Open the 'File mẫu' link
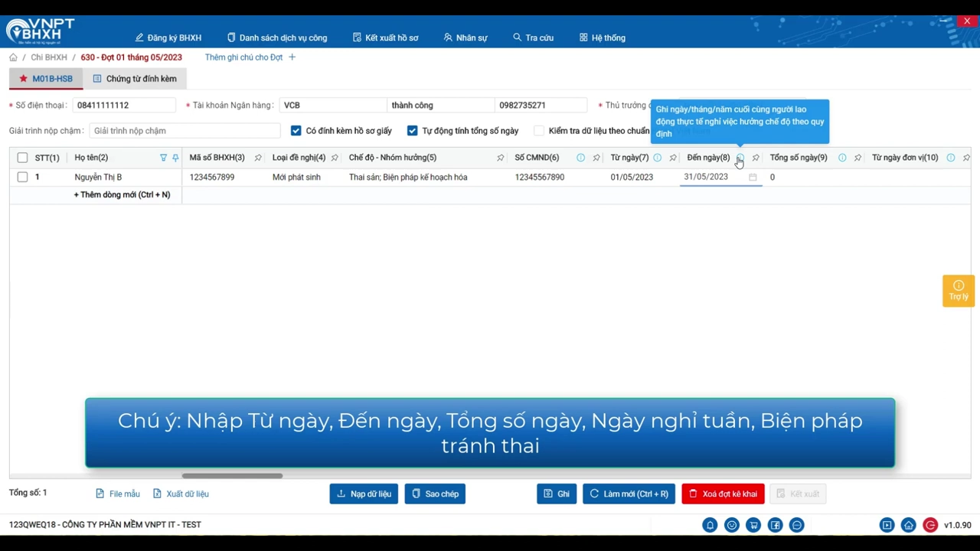Screen dimensions: 980x551 (118, 494)
